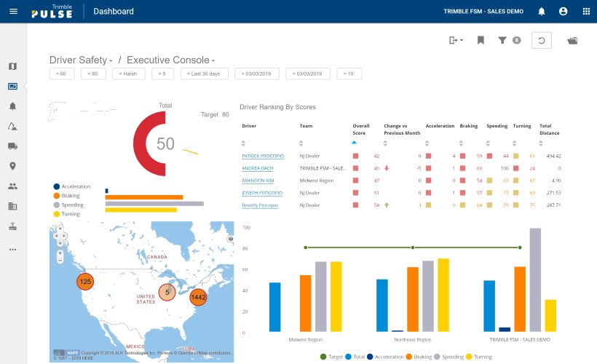Open the export dropdown icon

click(456, 40)
